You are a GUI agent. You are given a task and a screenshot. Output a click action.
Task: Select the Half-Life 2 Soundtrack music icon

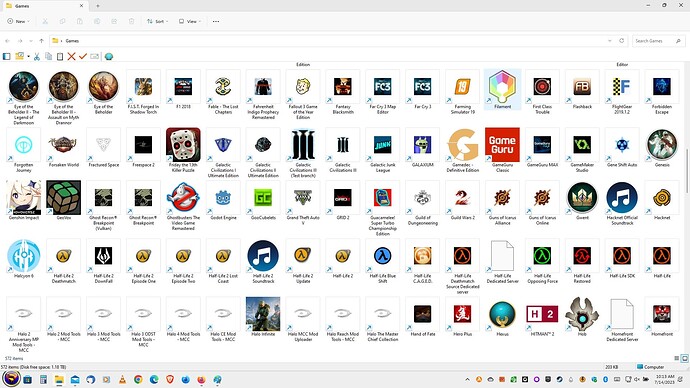263,256
